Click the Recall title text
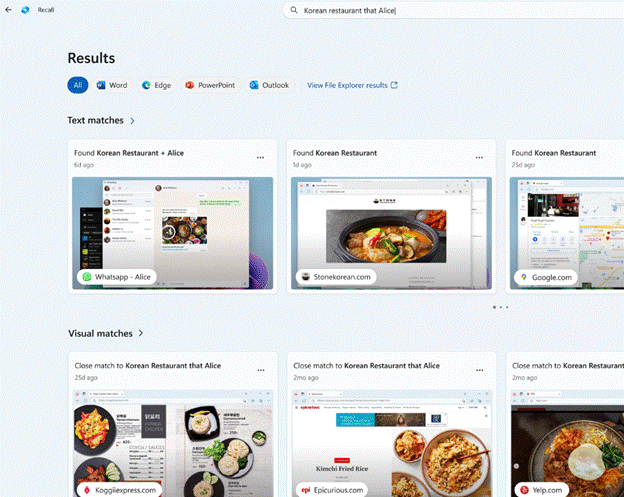This screenshot has width=624, height=497. coord(46,10)
